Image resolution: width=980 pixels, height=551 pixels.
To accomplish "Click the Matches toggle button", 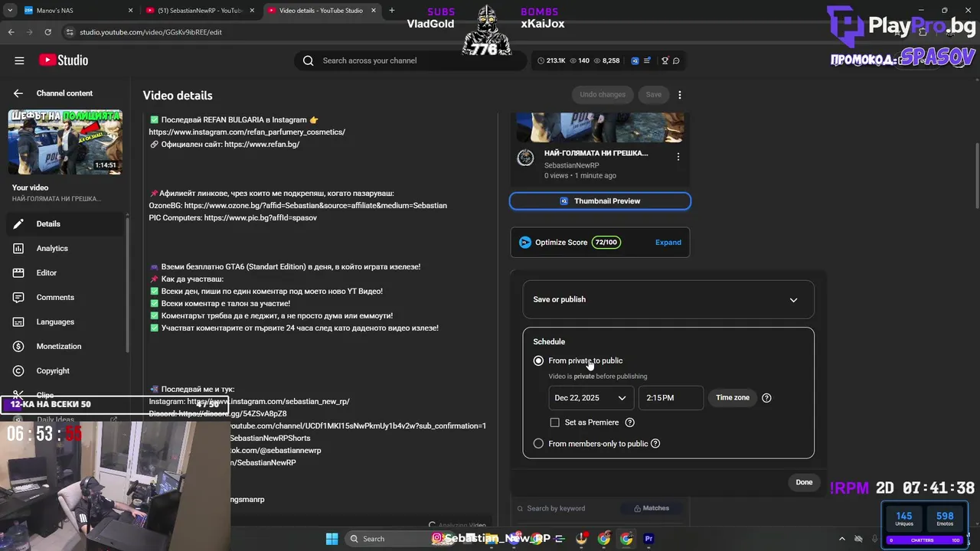I will coord(651,508).
